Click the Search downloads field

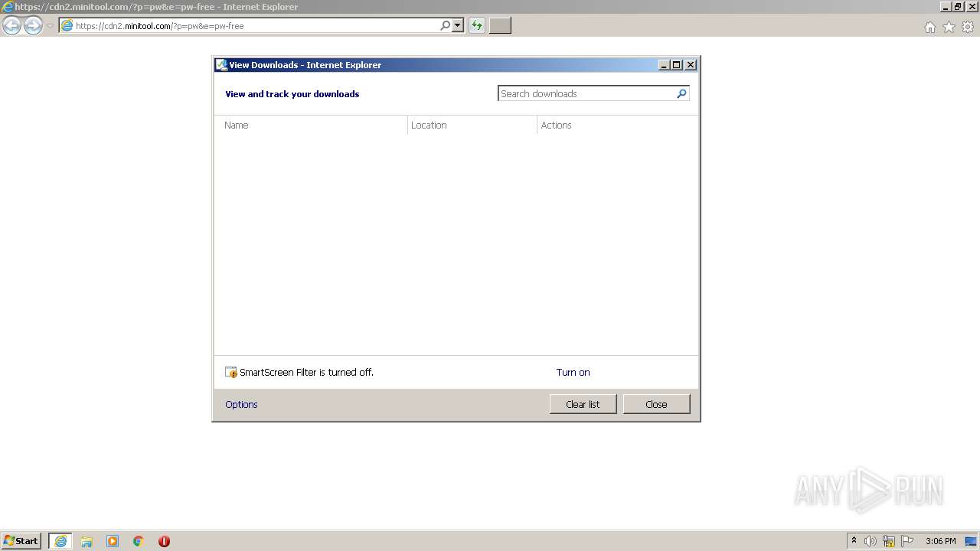coord(586,93)
